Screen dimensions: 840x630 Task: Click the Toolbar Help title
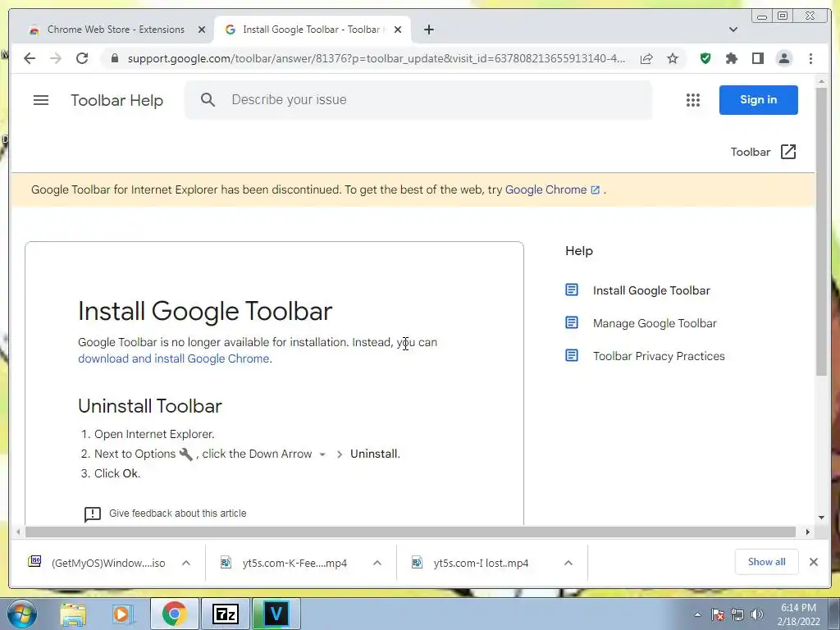coord(116,100)
